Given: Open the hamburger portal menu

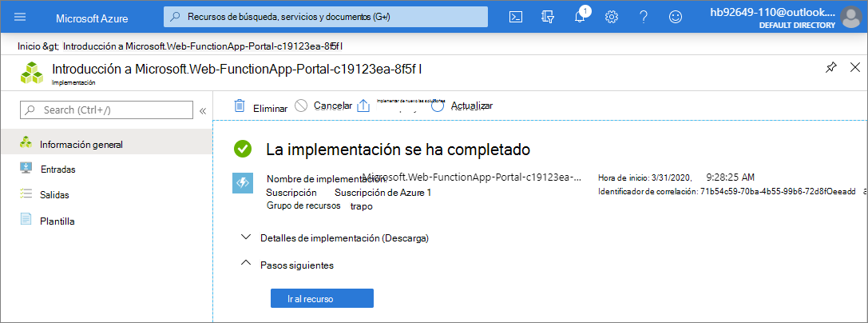Looking at the screenshot, I should (x=20, y=17).
